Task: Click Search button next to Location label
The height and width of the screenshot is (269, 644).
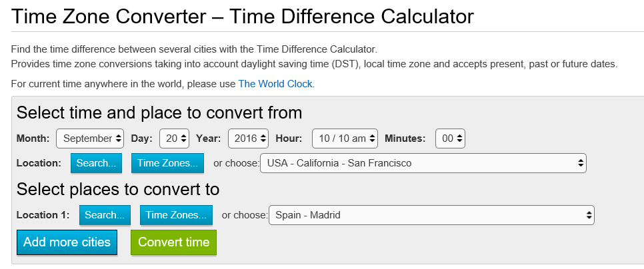Action: 96,162
